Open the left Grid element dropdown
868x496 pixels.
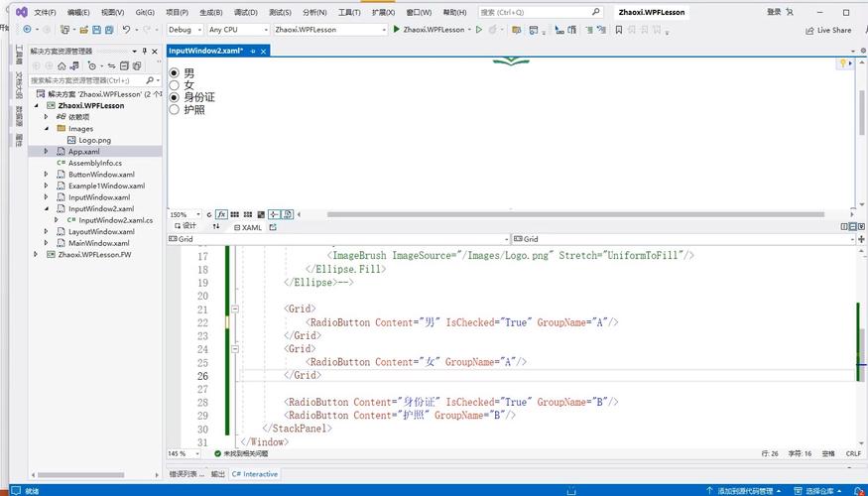[x=338, y=239]
